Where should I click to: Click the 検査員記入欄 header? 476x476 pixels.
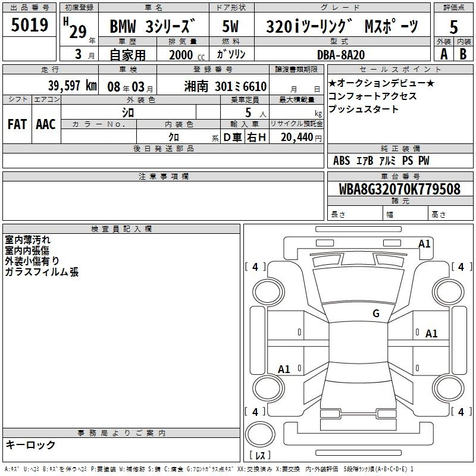pyautogui.click(x=121, y=229)
